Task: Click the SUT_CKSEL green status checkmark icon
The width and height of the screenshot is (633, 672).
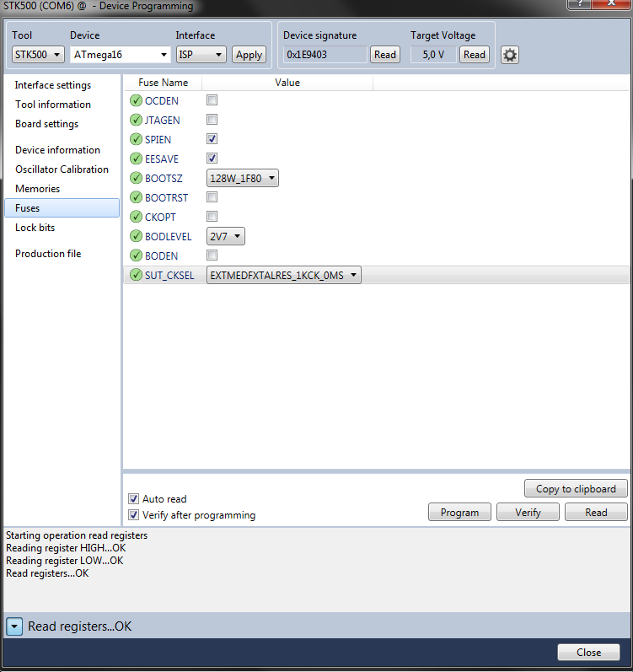Action: click(x=136, y=275)
